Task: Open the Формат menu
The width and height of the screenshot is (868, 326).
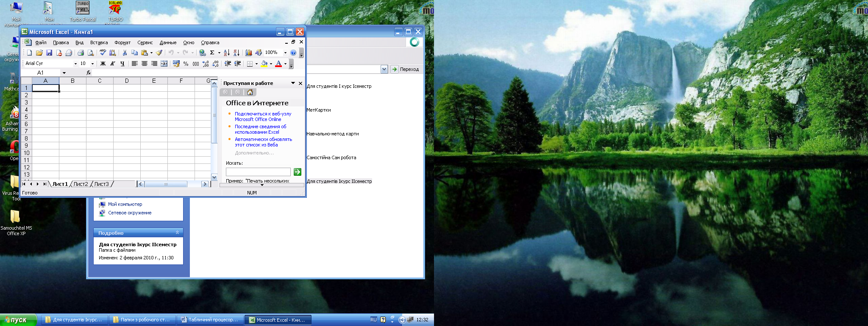Action: pyautogui.click(x=122, y=42)
